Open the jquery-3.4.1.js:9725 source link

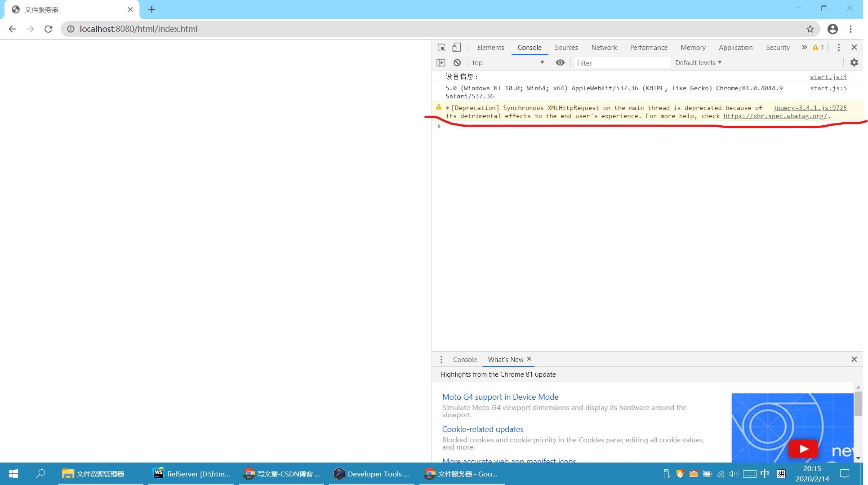(x=810, y=108)
